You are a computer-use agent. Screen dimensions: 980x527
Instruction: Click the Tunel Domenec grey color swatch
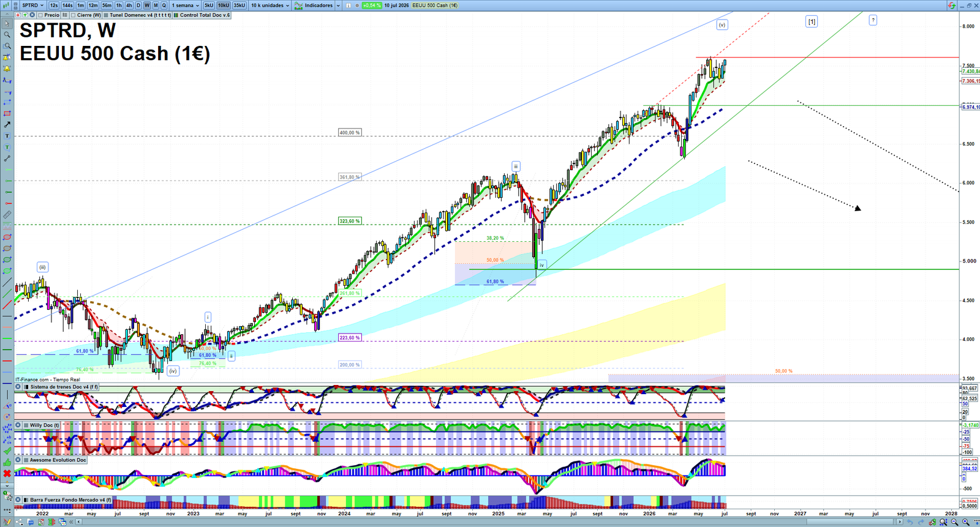click(106, 15)
